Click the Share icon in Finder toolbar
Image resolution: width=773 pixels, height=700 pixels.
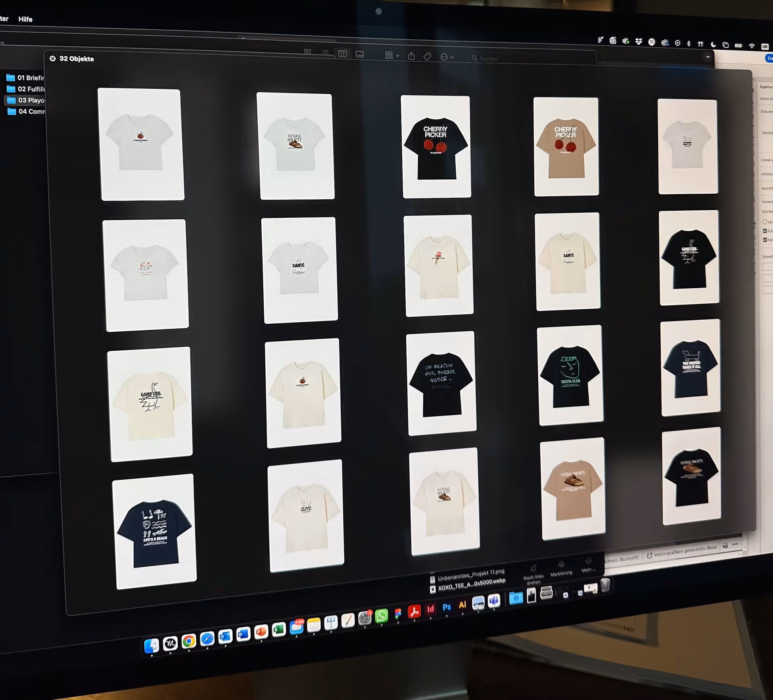click(411, 56)
